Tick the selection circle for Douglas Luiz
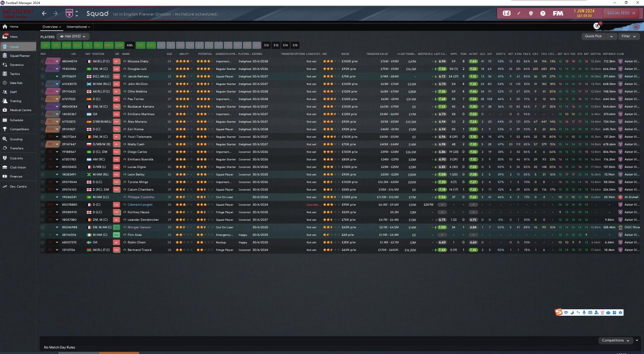The height and width of the screenshot is (354, 644). pos(43,69)
